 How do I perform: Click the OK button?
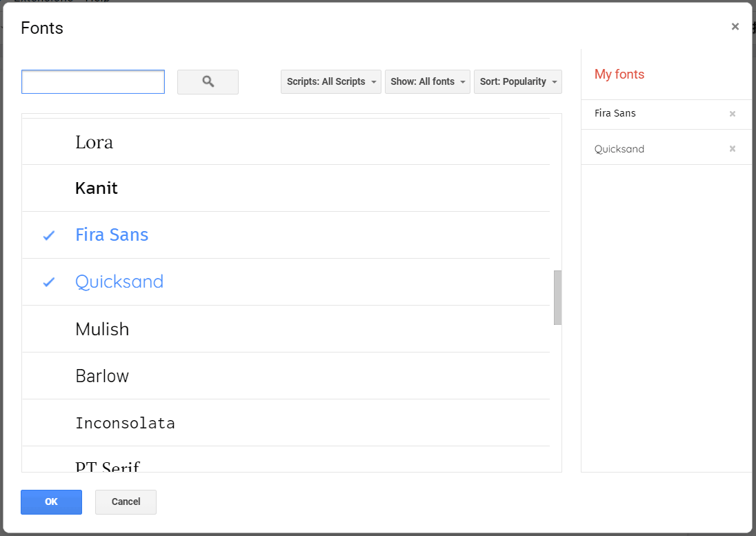tap(51, 502)
